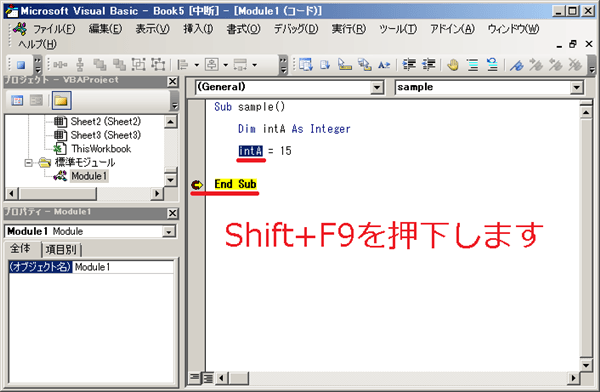
Task: Click the List Properties/Methods icon
Action: [x=305, y=65]
